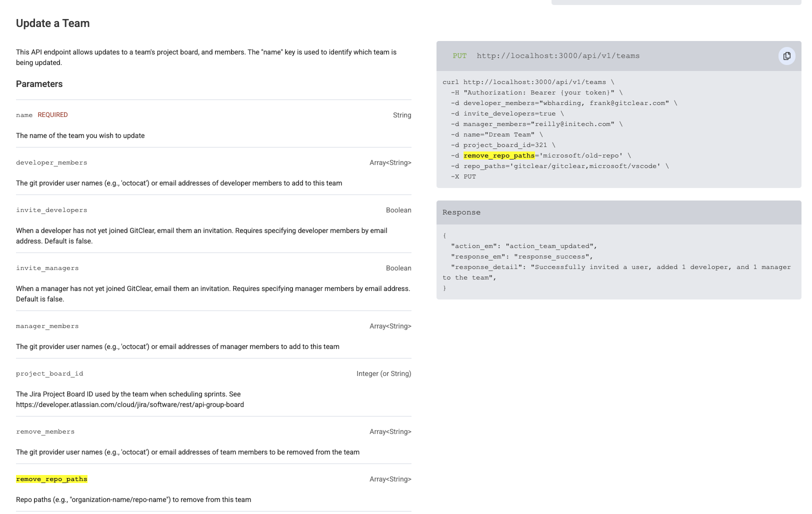Click the response_detail line in the response
Image resolution: width=812 pixels, height=514 pixels.
coord(620,267)
